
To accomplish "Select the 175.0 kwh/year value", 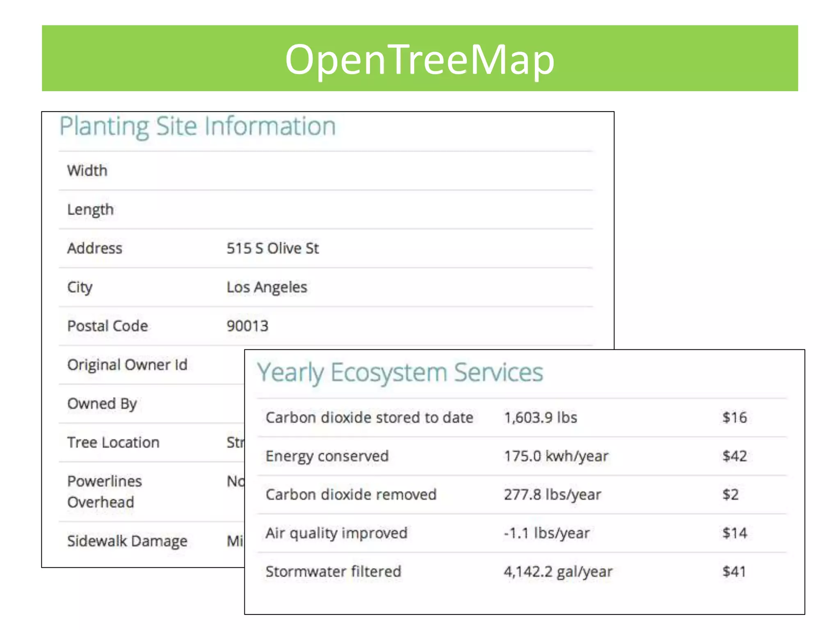I will 556,456.
